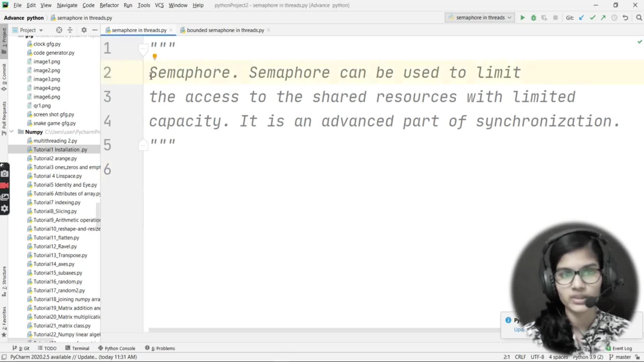Image resolution: width=644 pixels, height=362 pixels.
Task: Click the Git update project arrow
Action: pos(582,18)
